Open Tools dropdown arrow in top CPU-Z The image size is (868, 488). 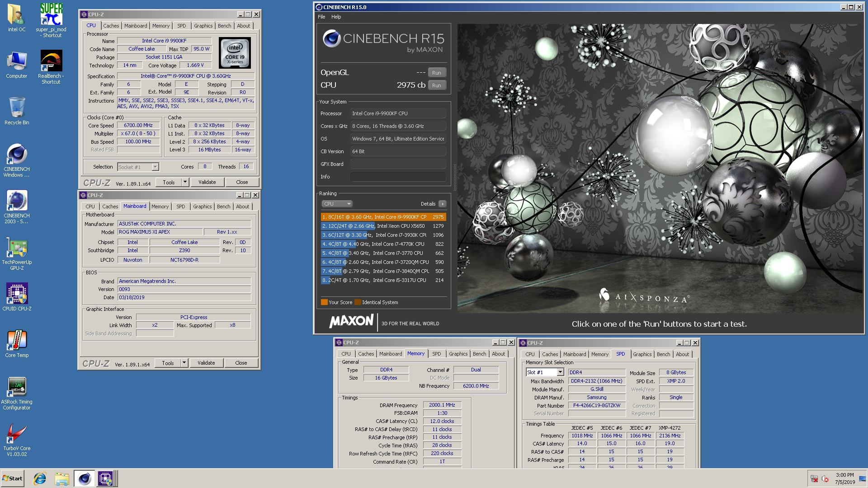185,182
